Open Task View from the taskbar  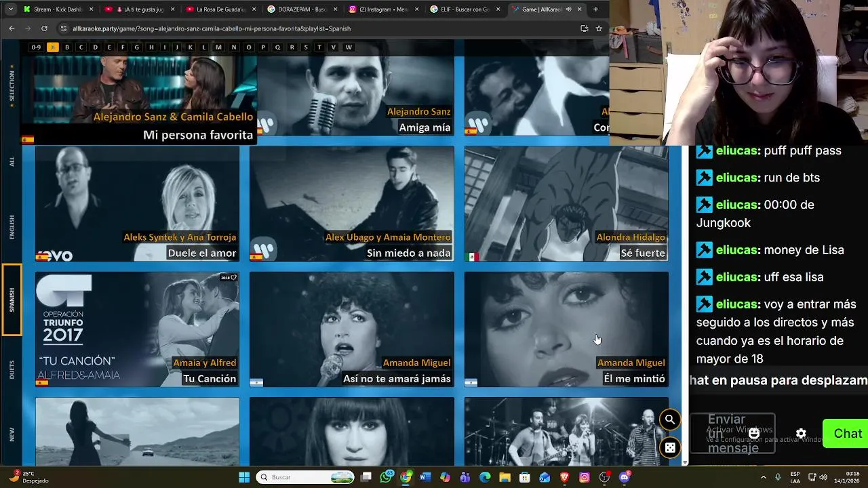pos(366,477)
